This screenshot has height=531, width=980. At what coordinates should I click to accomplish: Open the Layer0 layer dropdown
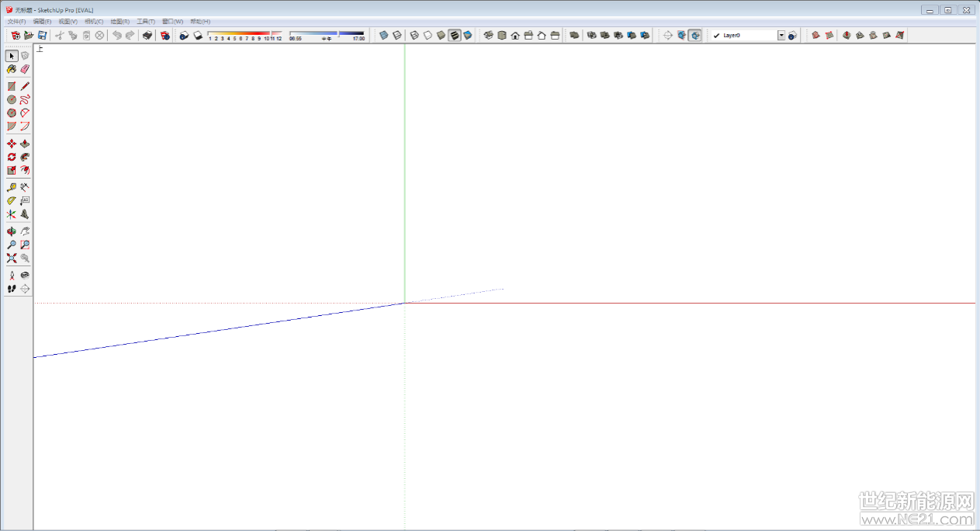tap(781, 35)
